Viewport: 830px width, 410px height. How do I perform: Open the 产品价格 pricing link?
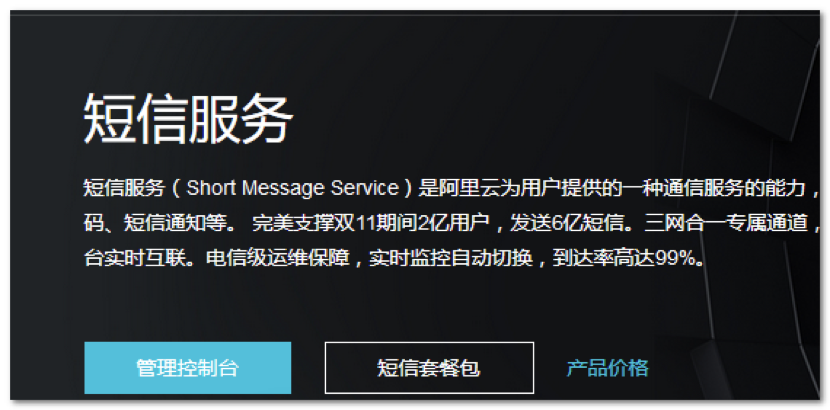[x=608, y=368]
